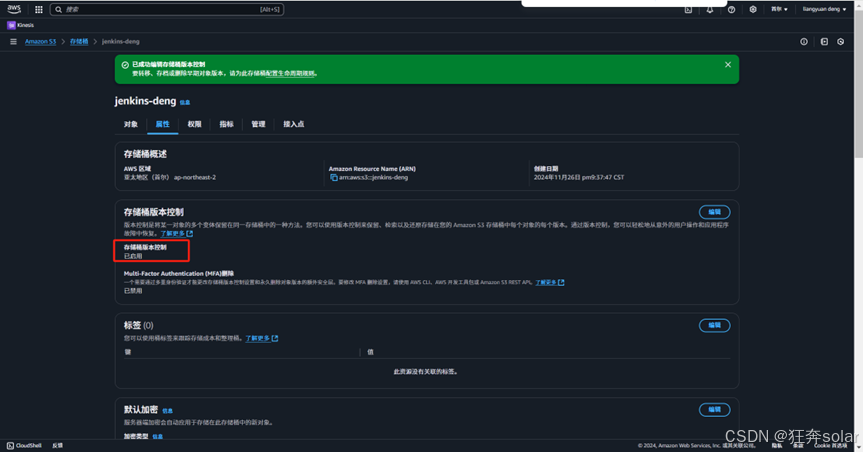Click the creation date value
The width and height of the screenshot is (863, 452).
point(578,177)
